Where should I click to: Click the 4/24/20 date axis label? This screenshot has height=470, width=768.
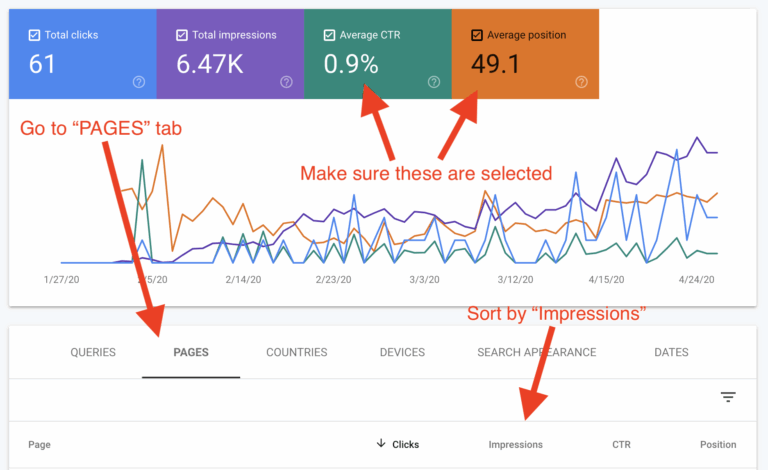[696, 280]
